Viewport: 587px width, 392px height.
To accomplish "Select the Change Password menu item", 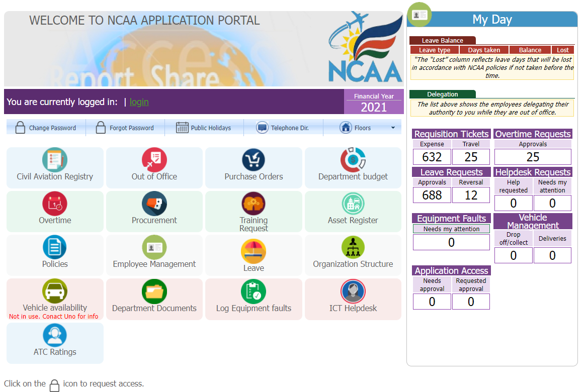I will (x=46, y=128).
